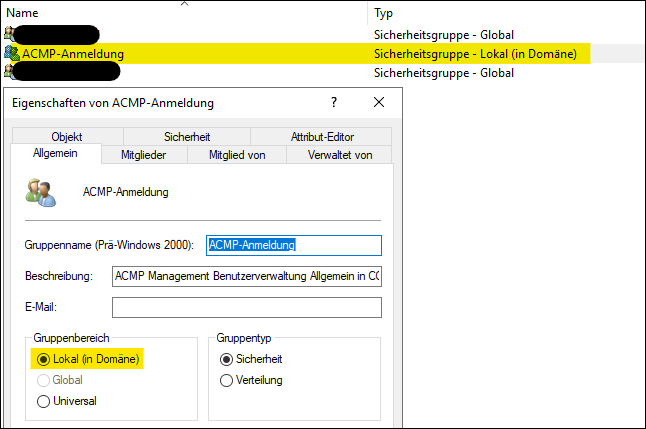The height and width of the screenshot is (429, 646).
Task: Click the ACMP-Anmeldung group icon in list
Action: click(11, 53)
